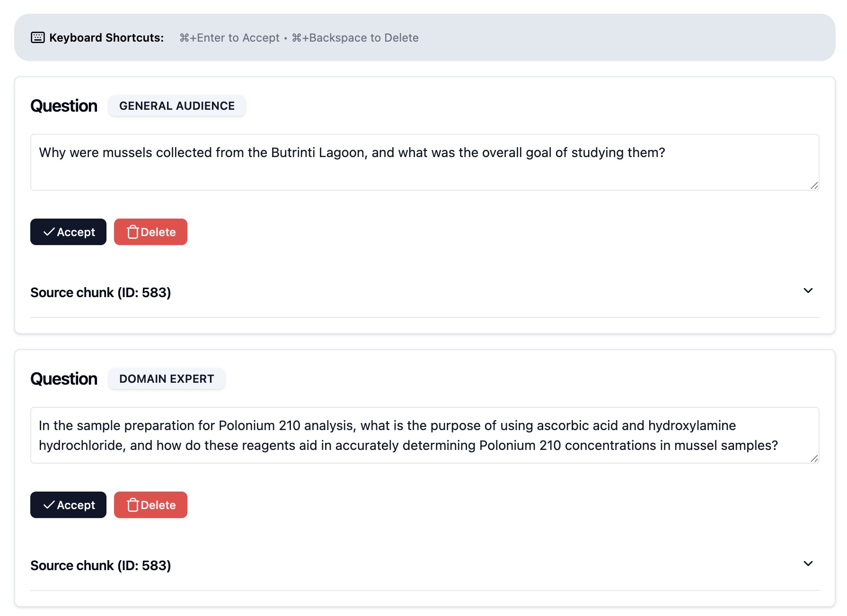Click the ⌘+Enter to Accept hint text
This screenshot has height=616, width=847.
click(229, 38)
